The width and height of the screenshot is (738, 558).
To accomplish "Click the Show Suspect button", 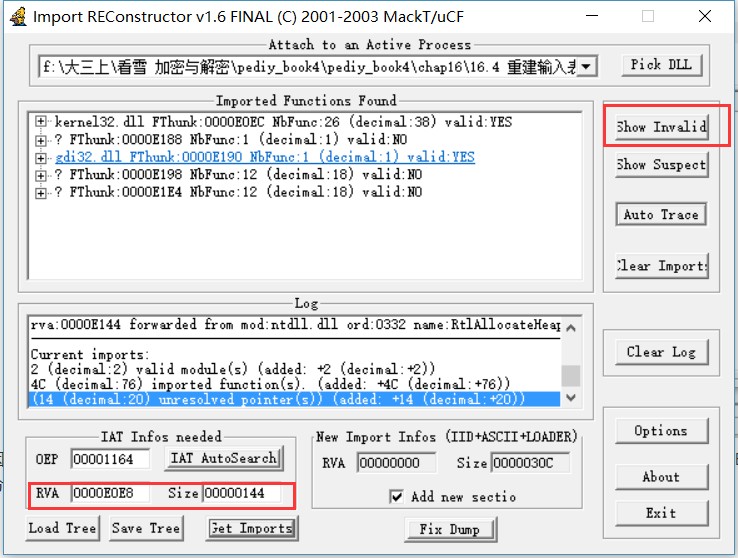I will (x=661, y=165).
